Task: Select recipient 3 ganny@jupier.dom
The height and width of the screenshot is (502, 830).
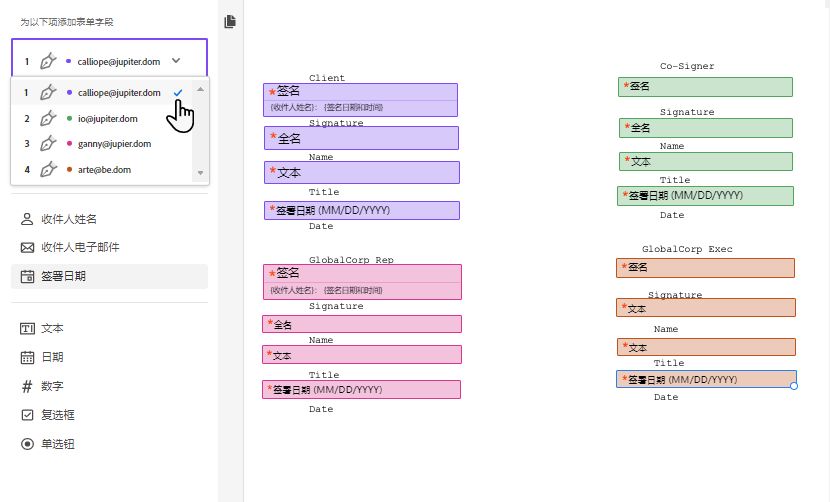Action: pos(102,144)
